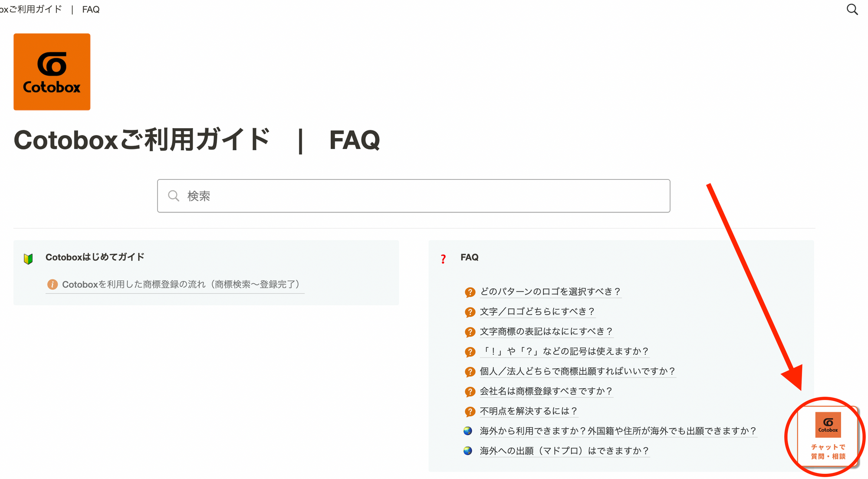Open 不明点を解決するには？ link
The width and height of the screenshot is (868, 479).
(x=528, y=411)
